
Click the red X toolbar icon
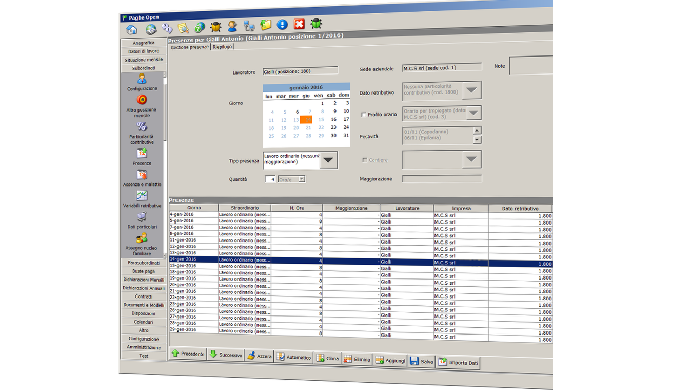(x=299, y=24)
